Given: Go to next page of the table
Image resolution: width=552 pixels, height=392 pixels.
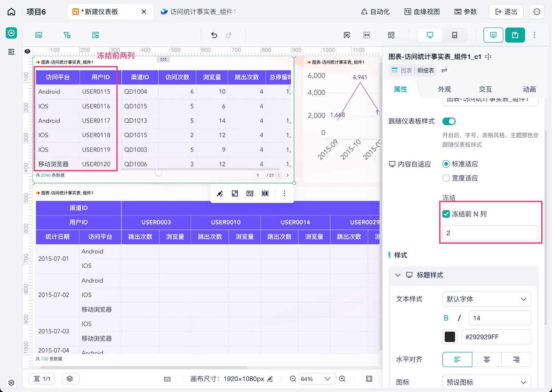Looking at the screenshot, I should 287,175.
